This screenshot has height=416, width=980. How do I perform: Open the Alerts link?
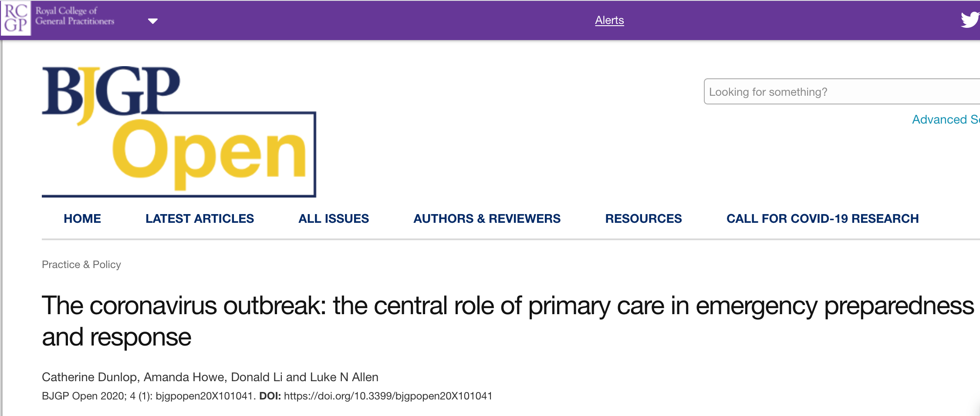(609, 20)
